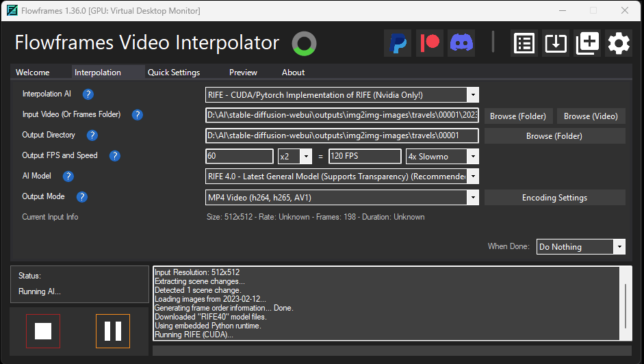Expand the Interpolation AI dropdown
This screenshot has height=364, width=644.
click(x=472, y=95)
